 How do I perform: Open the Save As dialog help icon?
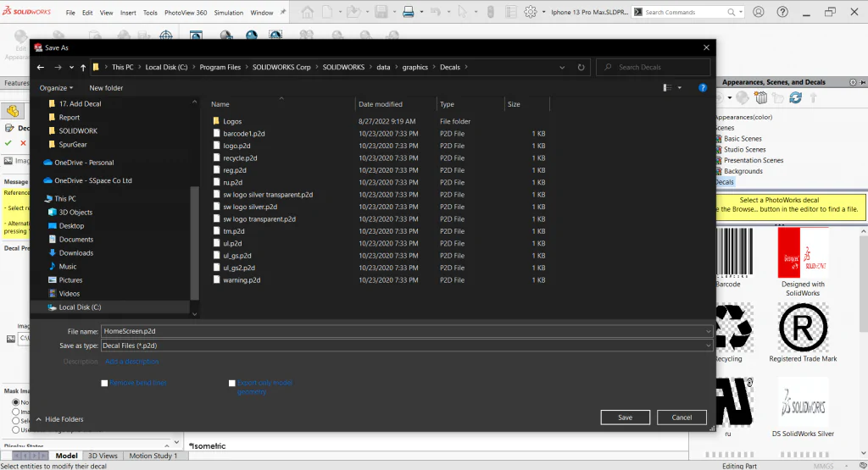tap(703, 88)
